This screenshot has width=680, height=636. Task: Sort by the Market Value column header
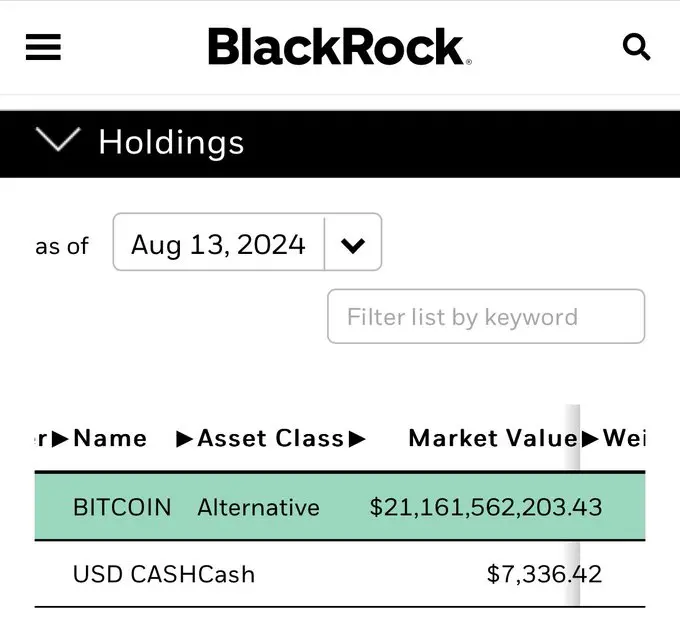tap(492, 438)
